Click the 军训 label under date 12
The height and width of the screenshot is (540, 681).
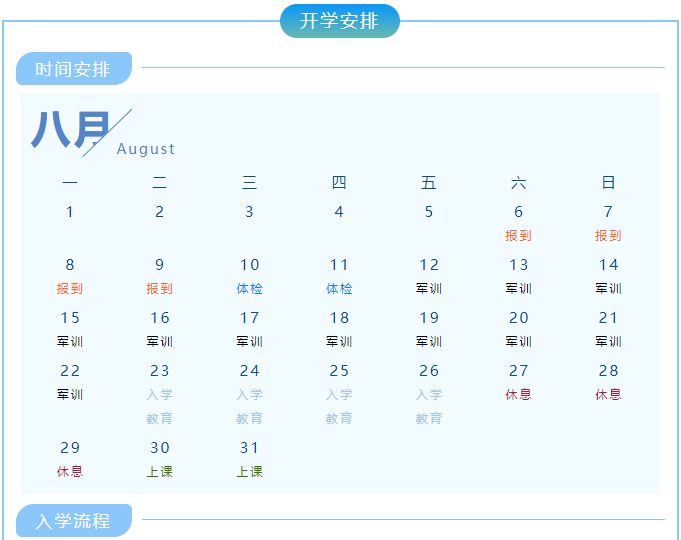(x=429, y=288)
